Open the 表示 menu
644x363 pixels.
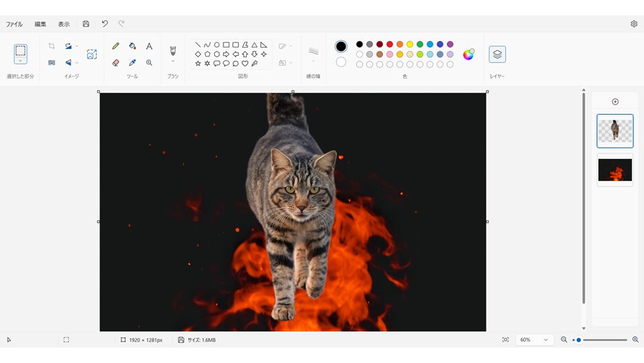(64, 24)
